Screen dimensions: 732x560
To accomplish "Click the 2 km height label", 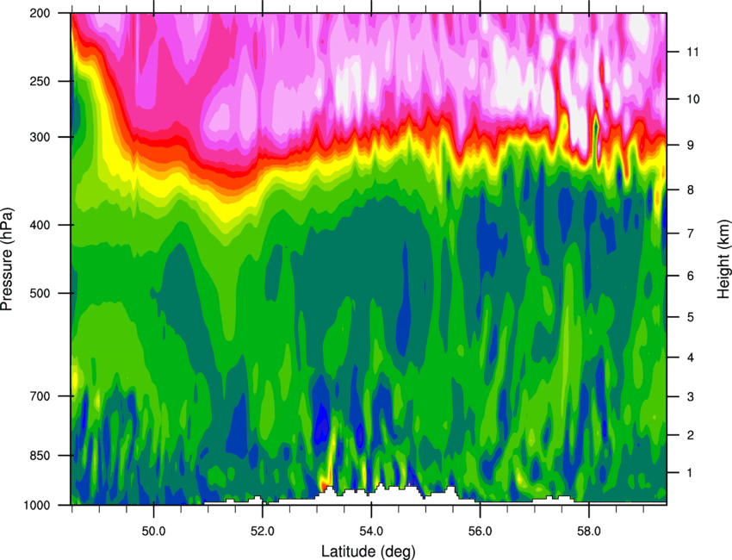I will 691,435.
